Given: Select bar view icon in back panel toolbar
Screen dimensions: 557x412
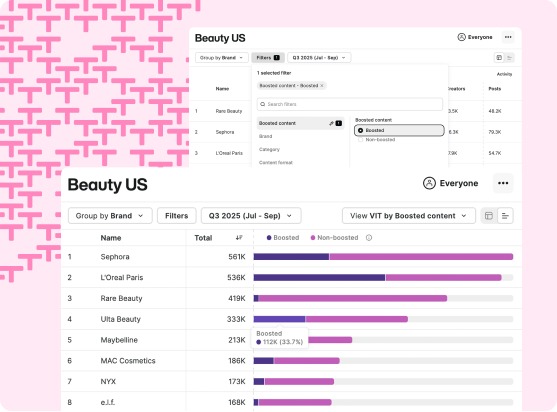Looking at the screenshot, I should [509, 58].
